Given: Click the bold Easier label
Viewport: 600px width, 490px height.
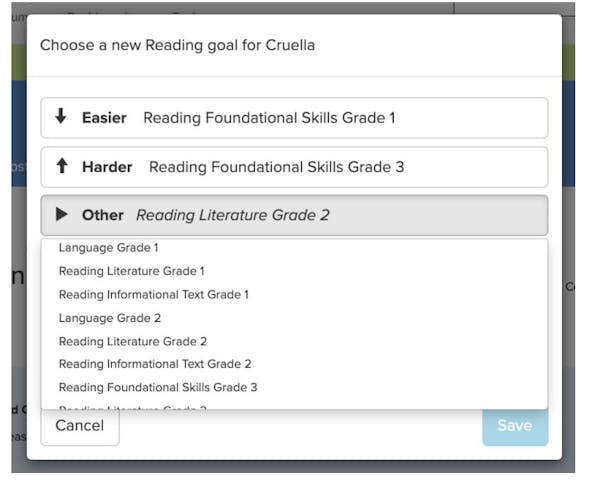Looking at the screenshot, I should tap(104, 118).
